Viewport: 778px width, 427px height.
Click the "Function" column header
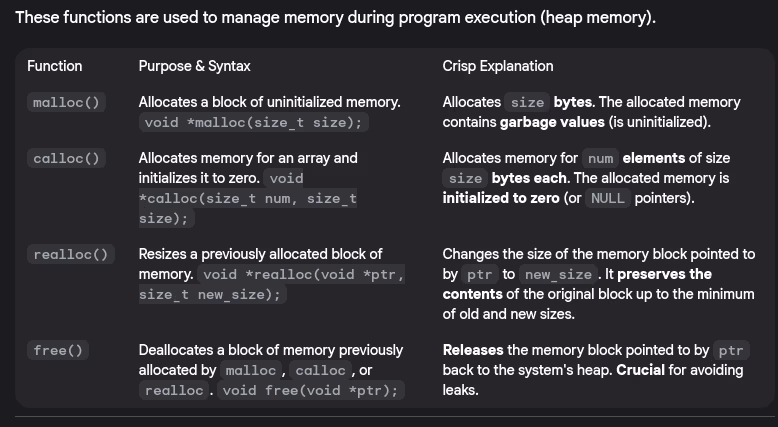click(x=55, y=66)
